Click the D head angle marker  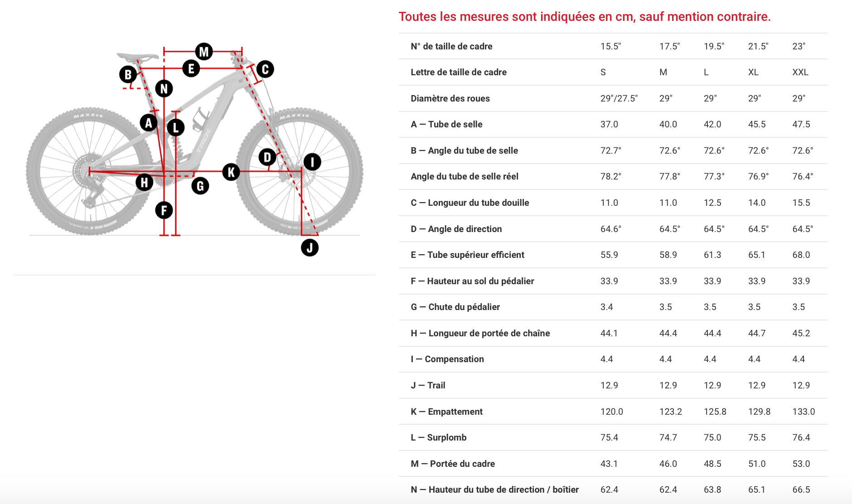point(267,157)
